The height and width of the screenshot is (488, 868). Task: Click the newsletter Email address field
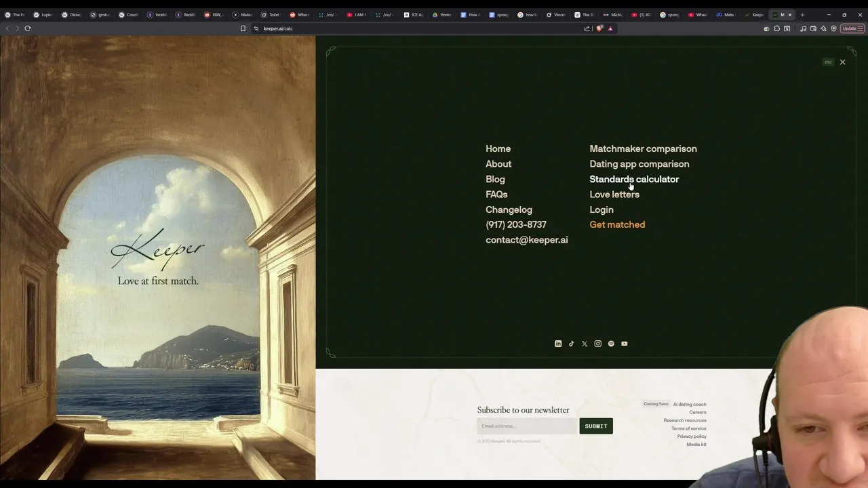527,426
